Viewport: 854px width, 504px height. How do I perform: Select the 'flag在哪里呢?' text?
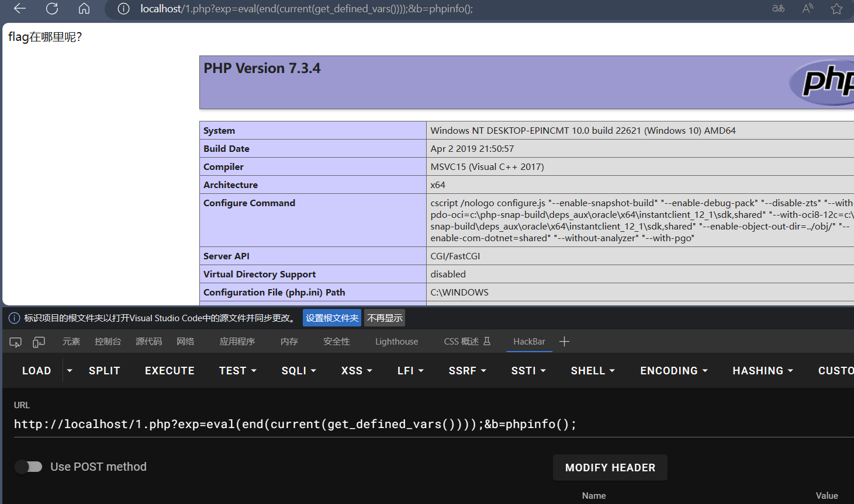[45, 37]
